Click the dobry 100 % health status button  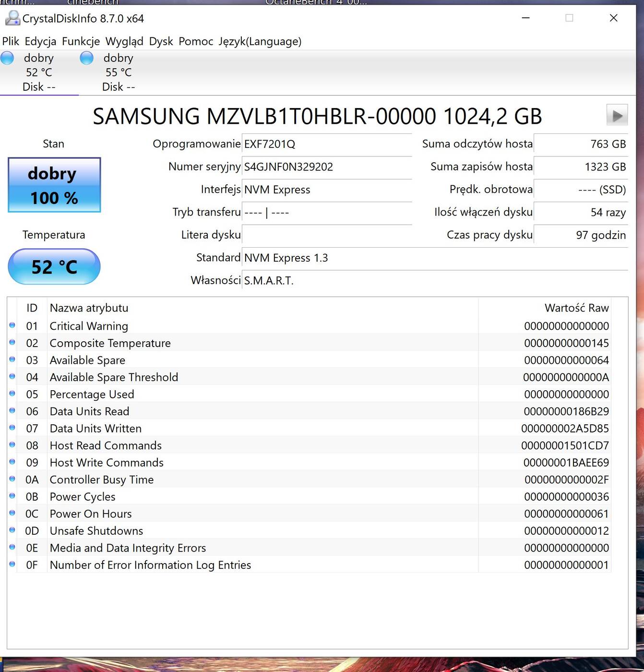tap(54, 185)
